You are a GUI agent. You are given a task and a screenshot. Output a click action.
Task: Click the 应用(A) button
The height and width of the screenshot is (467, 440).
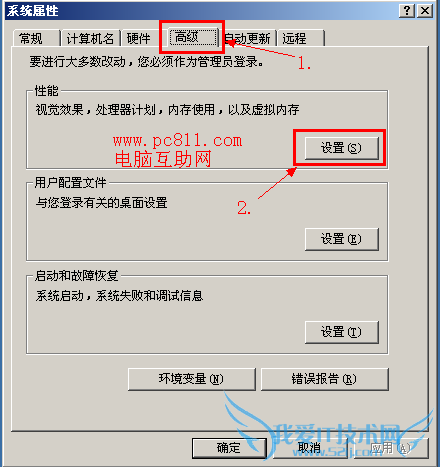pos(391,448)
